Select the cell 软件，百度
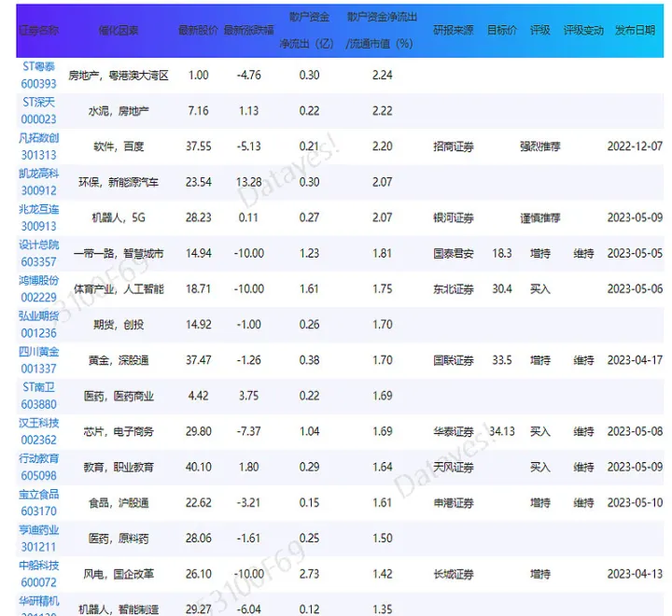 (x=119, y=147)
